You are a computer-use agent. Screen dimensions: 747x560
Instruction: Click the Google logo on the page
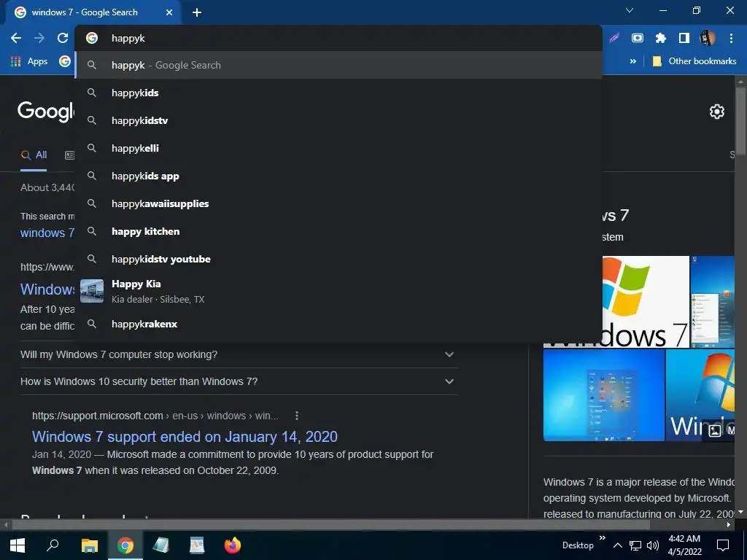46,112
